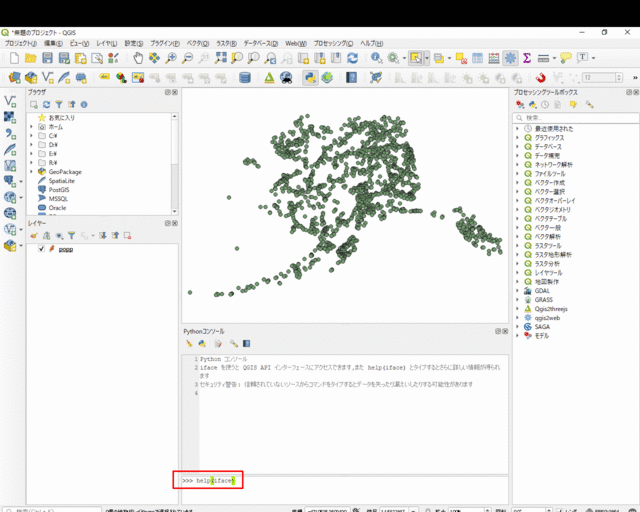Filter the legend in Layers panel
The width and height of the screenshot is (640, 512).
[71, 236]
